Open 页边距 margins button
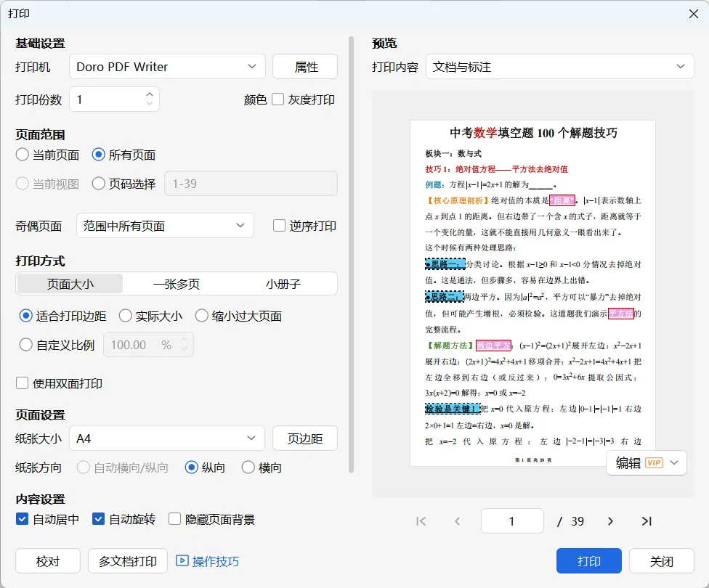Screen dimensions: 709x588 (x=305, y=438)
